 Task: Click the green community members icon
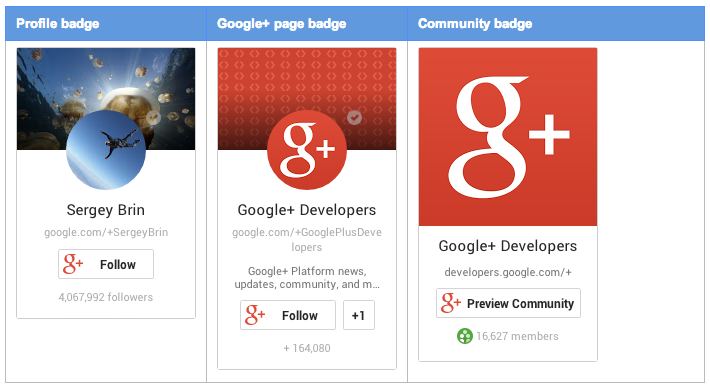[x=465, y=336]
